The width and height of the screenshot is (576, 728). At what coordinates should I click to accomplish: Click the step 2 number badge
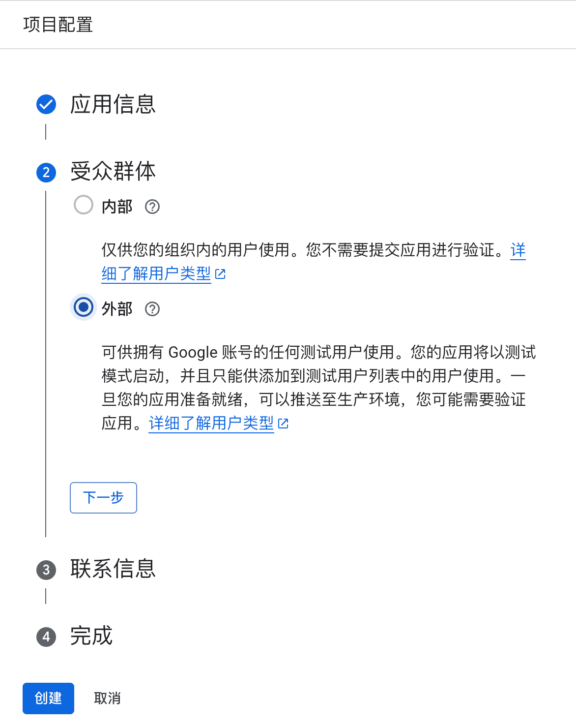point(46,172)
